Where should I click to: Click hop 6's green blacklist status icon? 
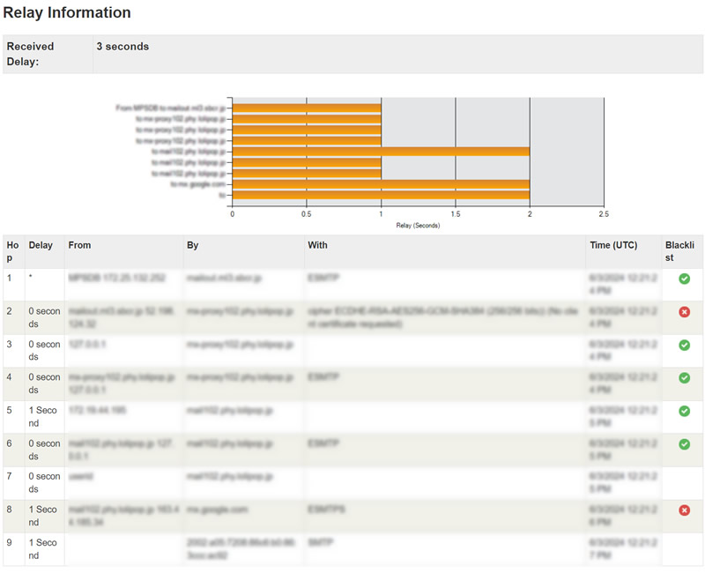(x=684, y=443)
